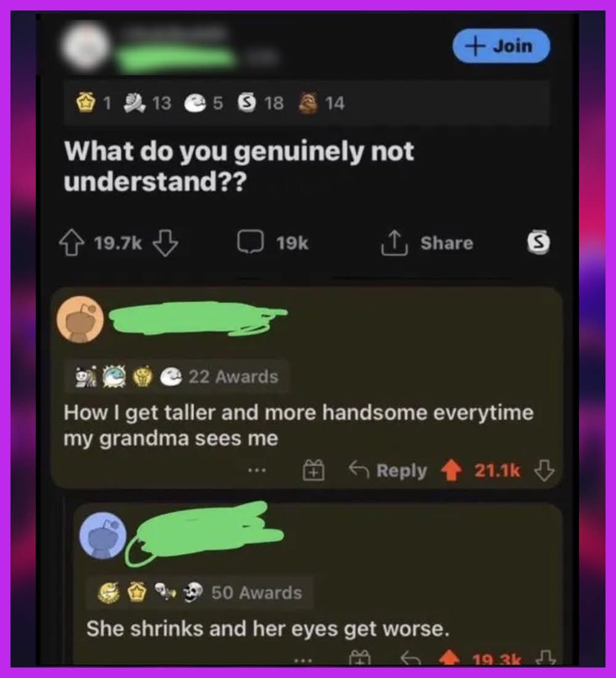Viewport: 616px width, 678px height.
Task: Open the blue Snoo avatar of reply commenter
Action: (x=103, y=536)
